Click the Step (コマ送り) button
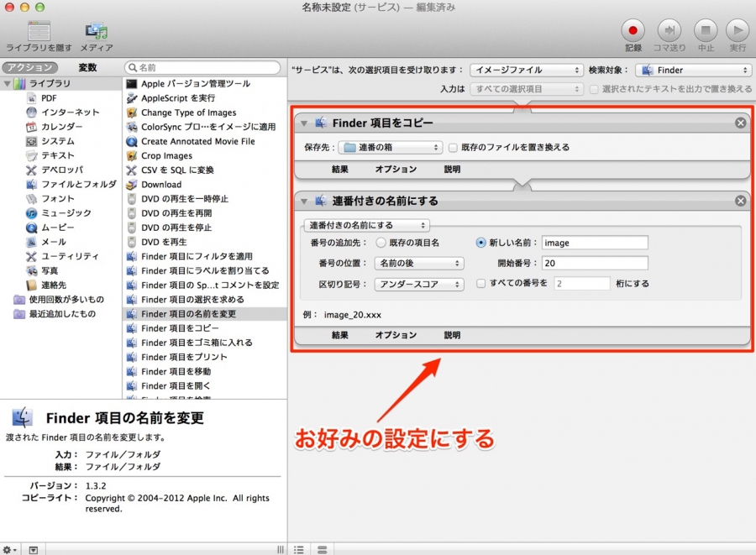The image size is (756, 555). tap(669, 31)
